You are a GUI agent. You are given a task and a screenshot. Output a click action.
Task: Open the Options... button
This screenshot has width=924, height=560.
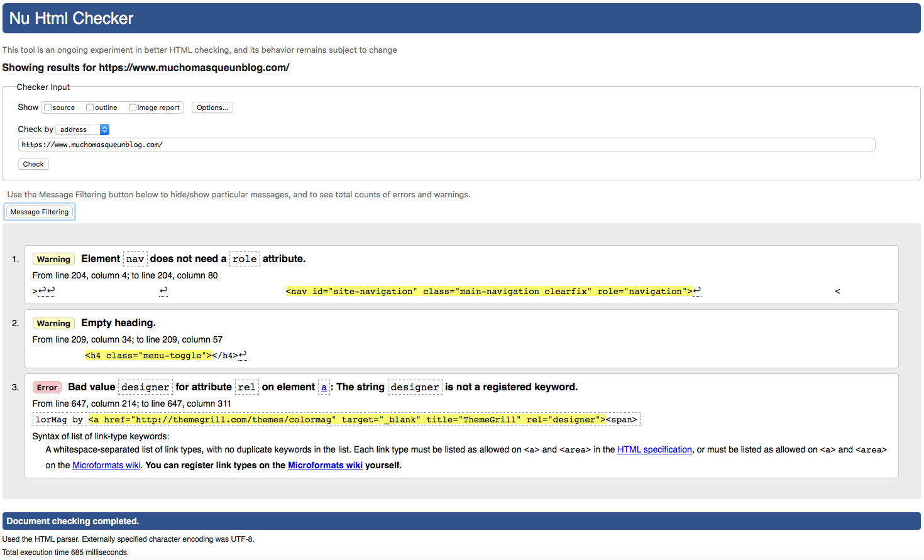point(212,107)
